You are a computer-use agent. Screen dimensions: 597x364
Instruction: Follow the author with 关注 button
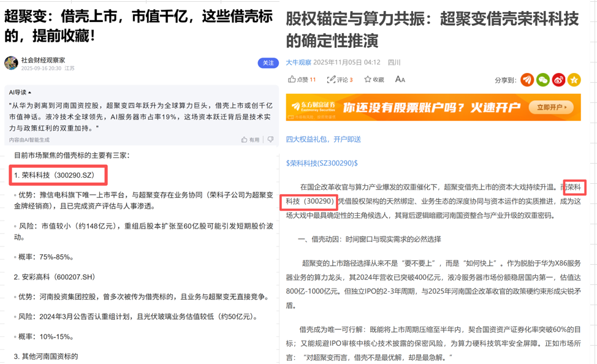[268, 63]
